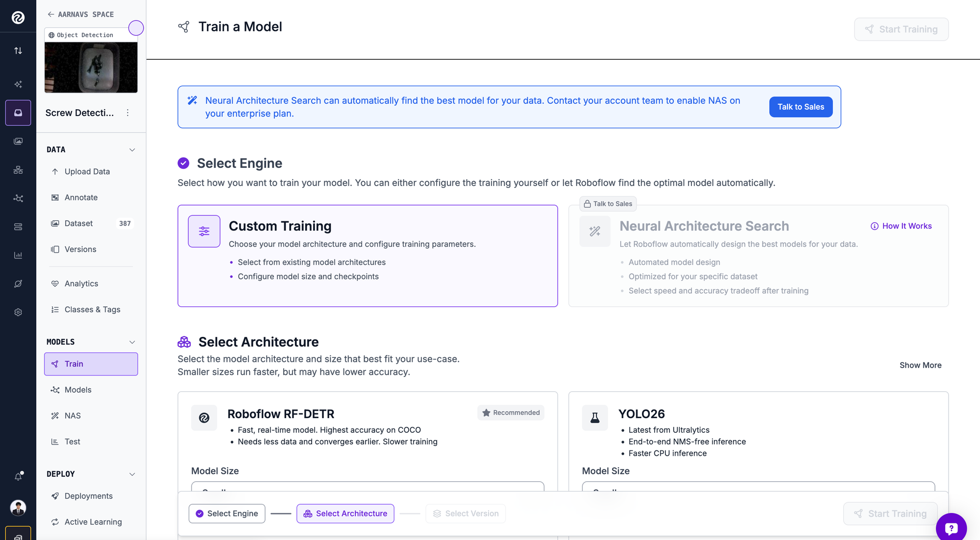The width and height of the screenshot is (980, 540).
Task: Go to Classes & Tags
Action: click(91, 309)
